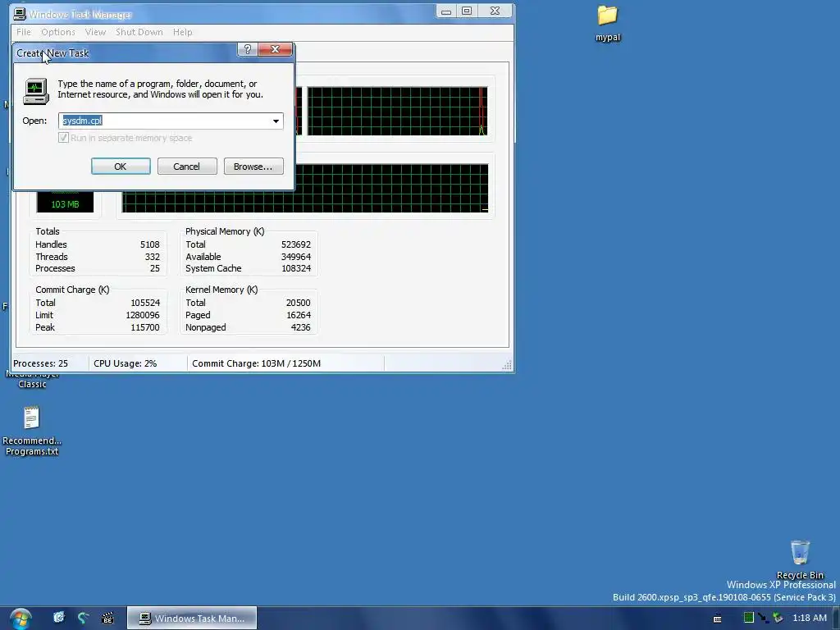Click the Available memory value 349964
Viewport: 840px width, 630px height.
click(295, 257)
